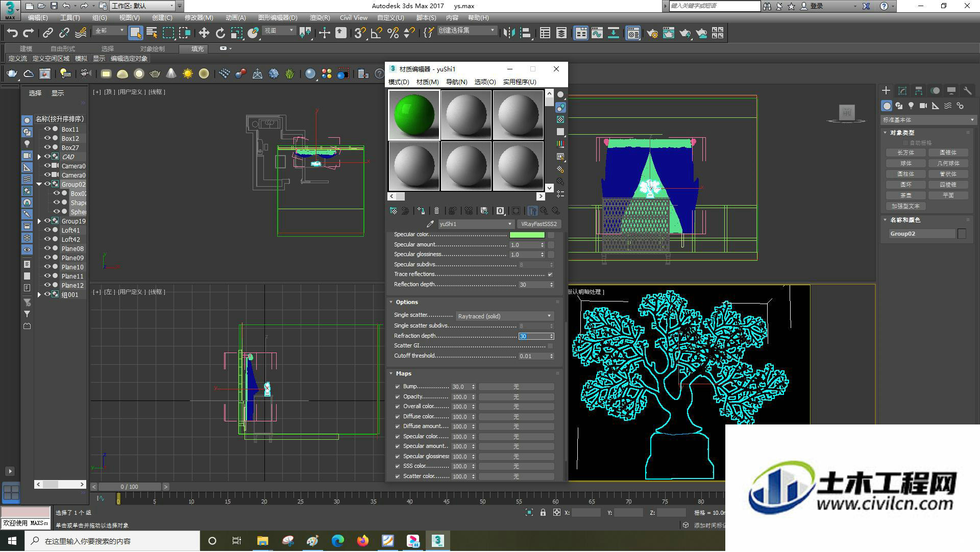The image size is (980, 552).
Task: Open the 标准基本体 primitive type dropdown
Action: click(927, 120)
